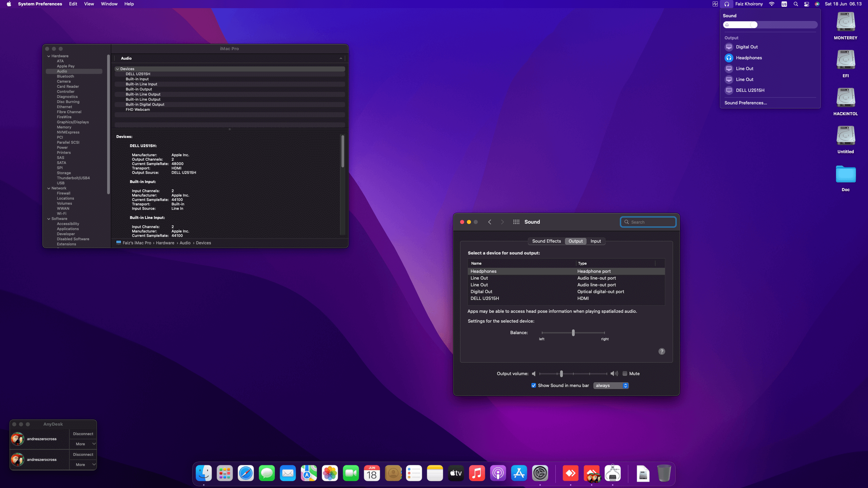Collapse the Software section in System Information sidebar
The width and height of the screenshot is (868, 488).
[49, 219]
